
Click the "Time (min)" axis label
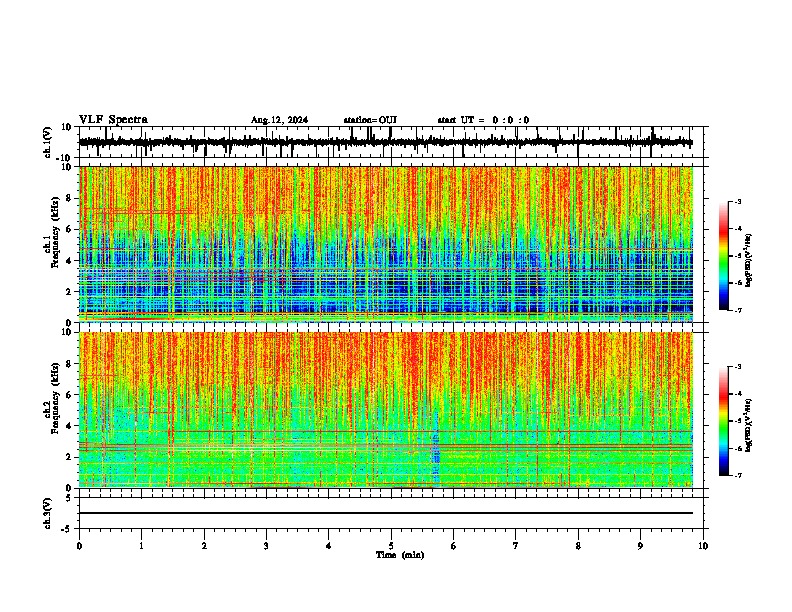click(x=400, y=555)
